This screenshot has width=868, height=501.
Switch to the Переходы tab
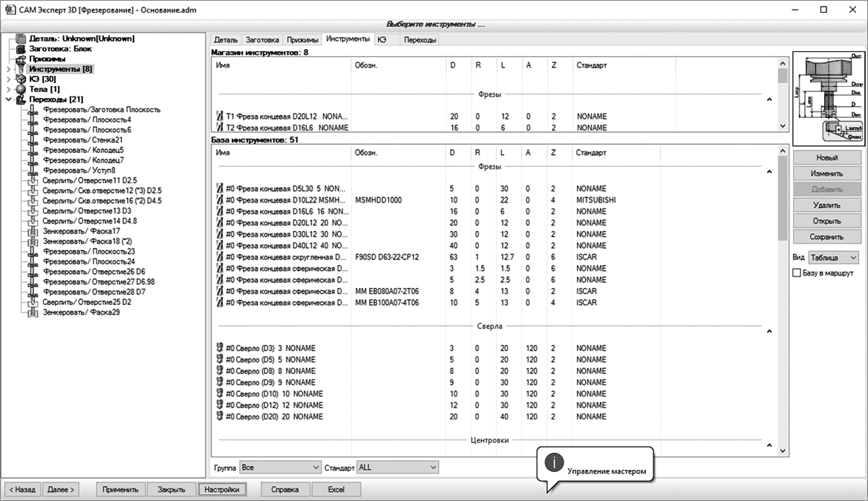(420, 39)
